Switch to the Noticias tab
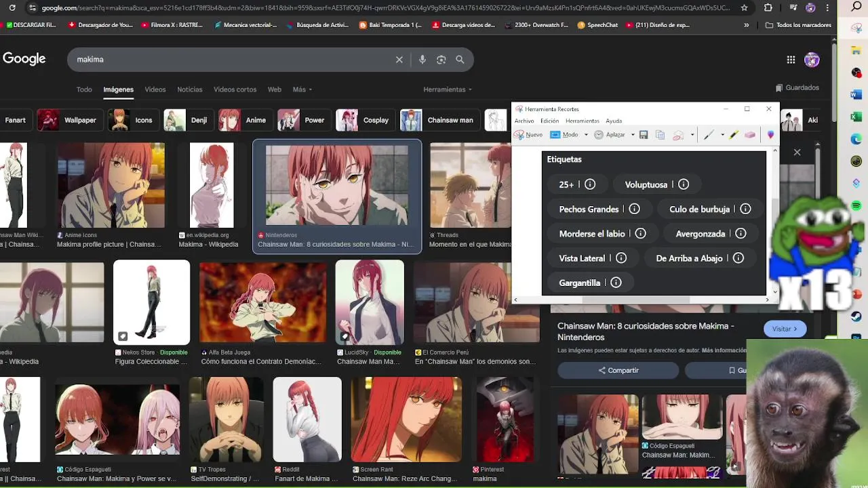 tap(190, 89)
